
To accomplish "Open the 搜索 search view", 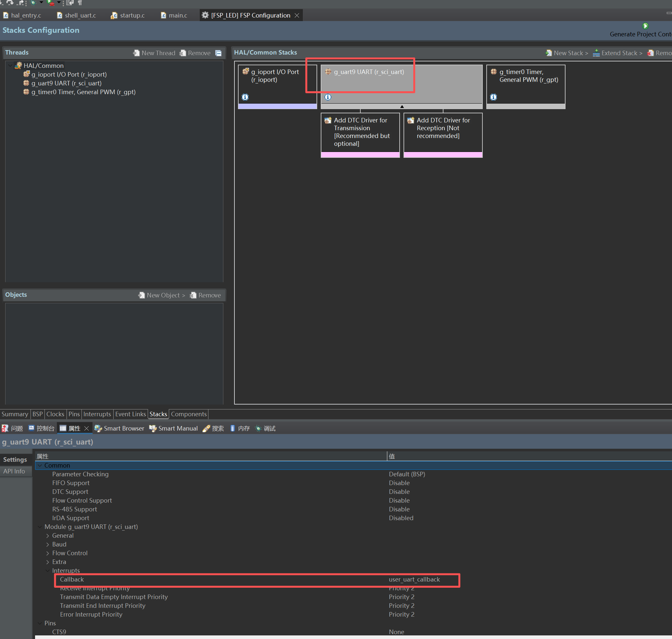I will (213, 428).
